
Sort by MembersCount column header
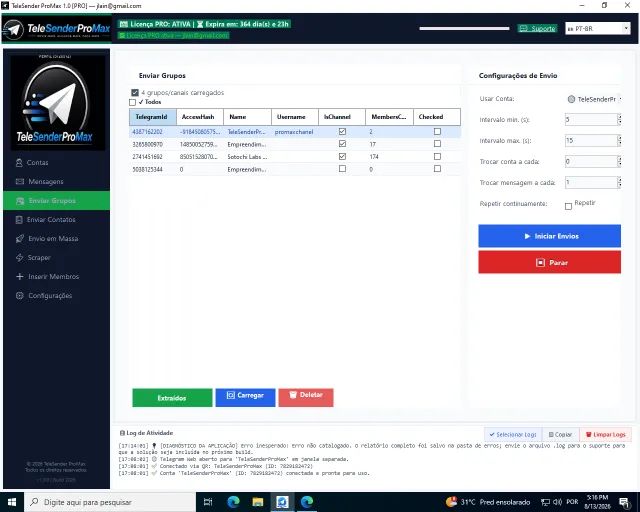pyautogui.click(x=389, y=117)
